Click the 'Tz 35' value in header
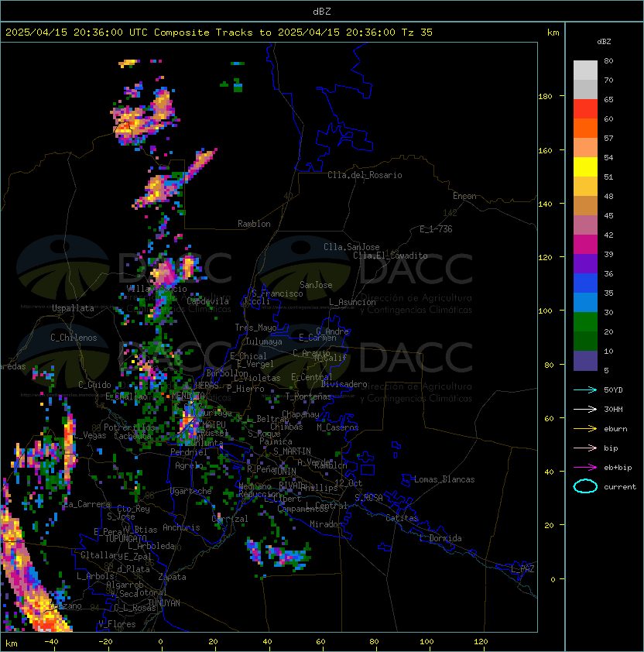Image resolution: width=644 pixels, height=652 pixels. tap(417, 33)
